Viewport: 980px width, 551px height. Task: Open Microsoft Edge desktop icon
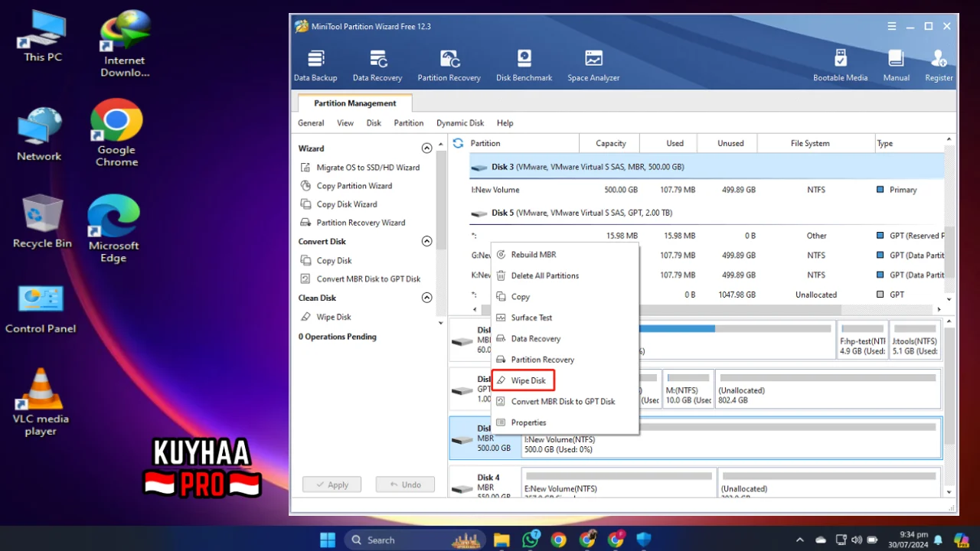113,228
